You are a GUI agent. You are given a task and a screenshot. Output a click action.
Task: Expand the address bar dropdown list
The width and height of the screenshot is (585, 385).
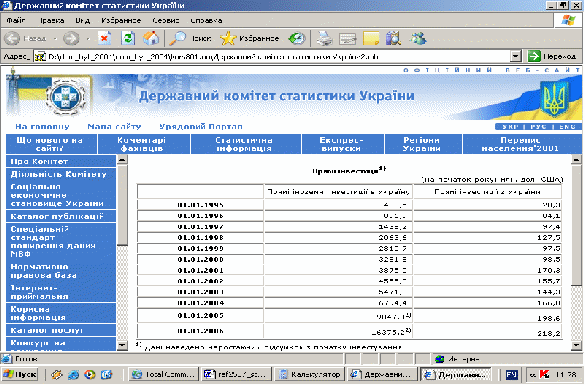(x=515, y=56)
